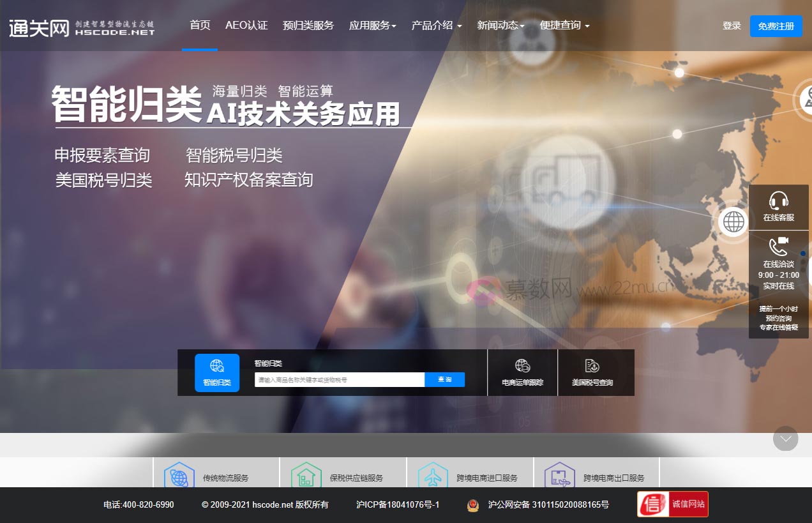Switch to the 首页 menu item
The width and height of the screenshot is (812, 523).
[x=199, y=26]
